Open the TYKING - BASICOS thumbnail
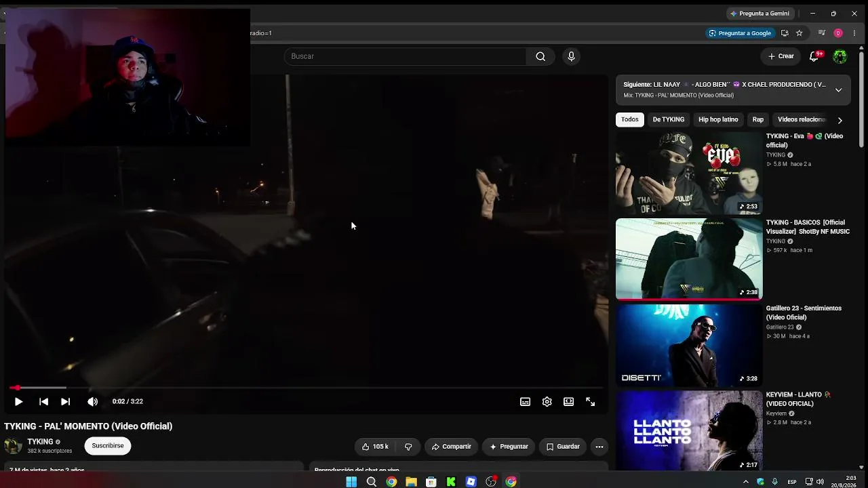The width and height of the screenshot is (868, 488). (x=689, y=259)
